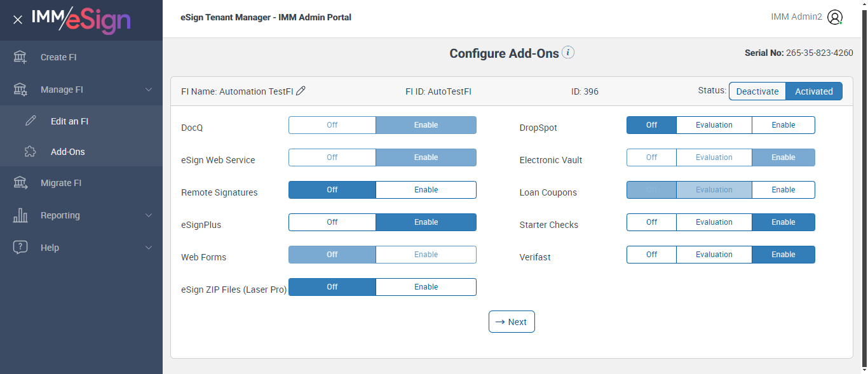The width and height of the screenshot is (868, 374).
Task: Expand the Reporting menu chevron
Action: tap(149, 215)
